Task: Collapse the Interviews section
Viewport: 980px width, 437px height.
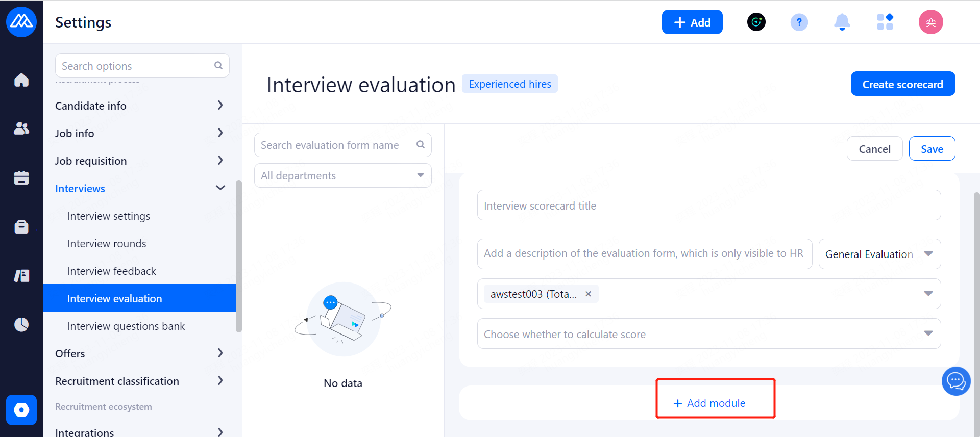Action: coord(220,188)
